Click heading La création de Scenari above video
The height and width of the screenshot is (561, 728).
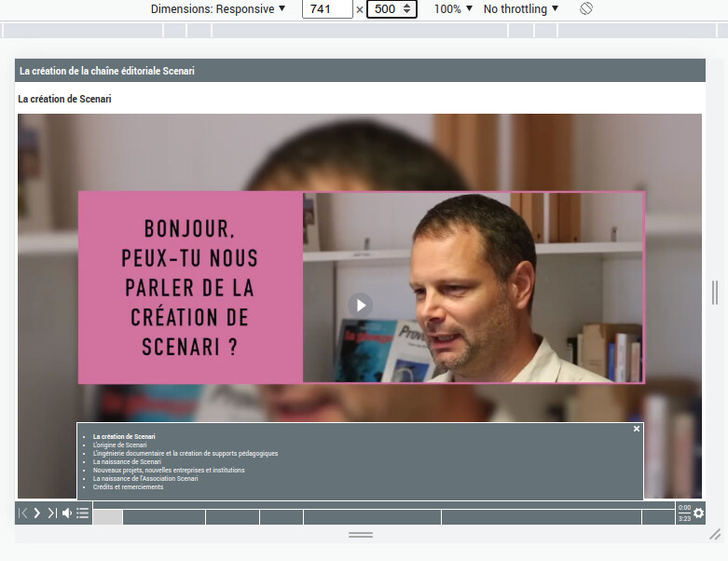[x=64, y=99]
